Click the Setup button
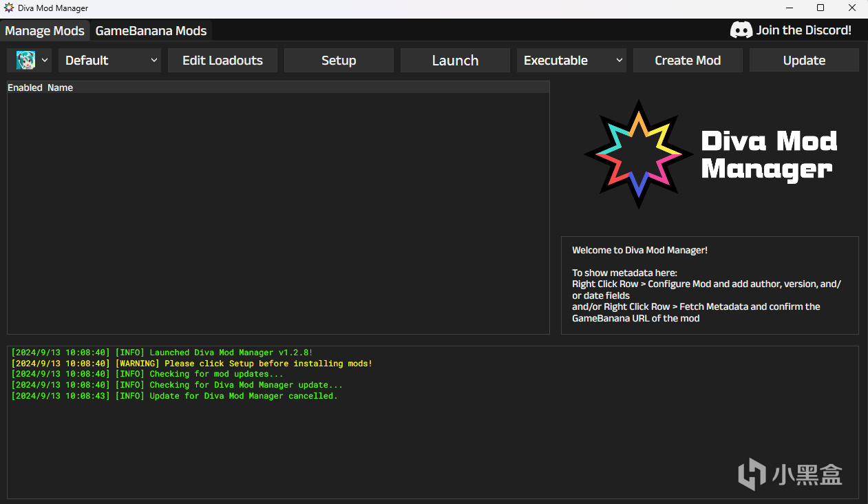The width and height of the screenshot is (868, 504). [339, 60]
